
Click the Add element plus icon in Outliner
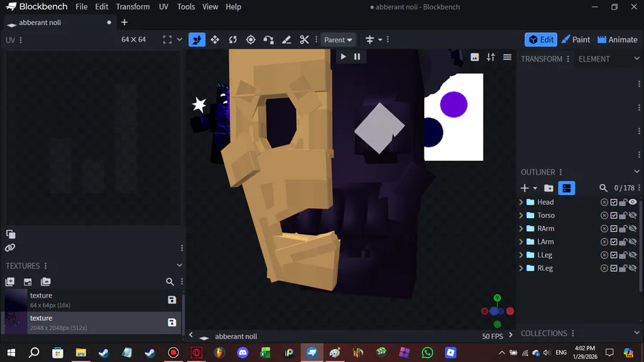click(x=525, y=188)
